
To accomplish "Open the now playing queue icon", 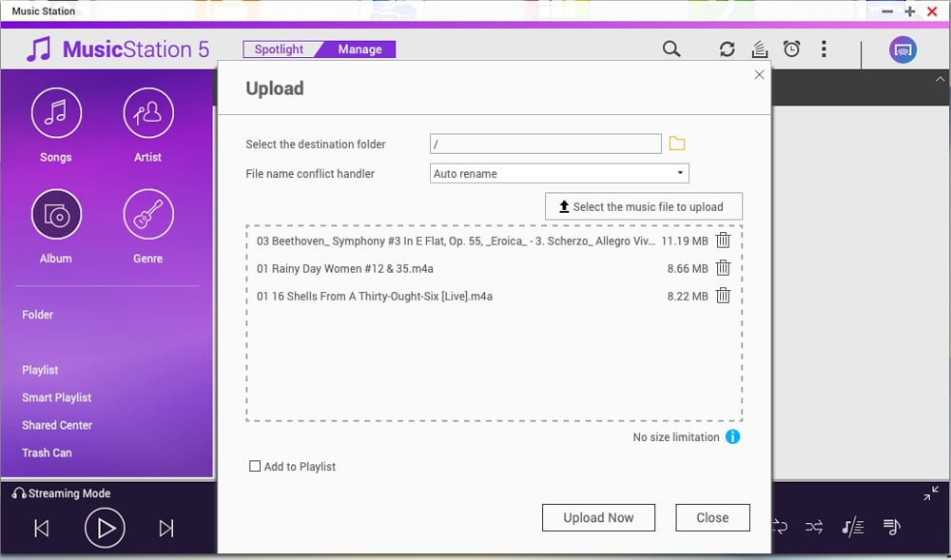I will pyautogui.click(x=892, y=527).
